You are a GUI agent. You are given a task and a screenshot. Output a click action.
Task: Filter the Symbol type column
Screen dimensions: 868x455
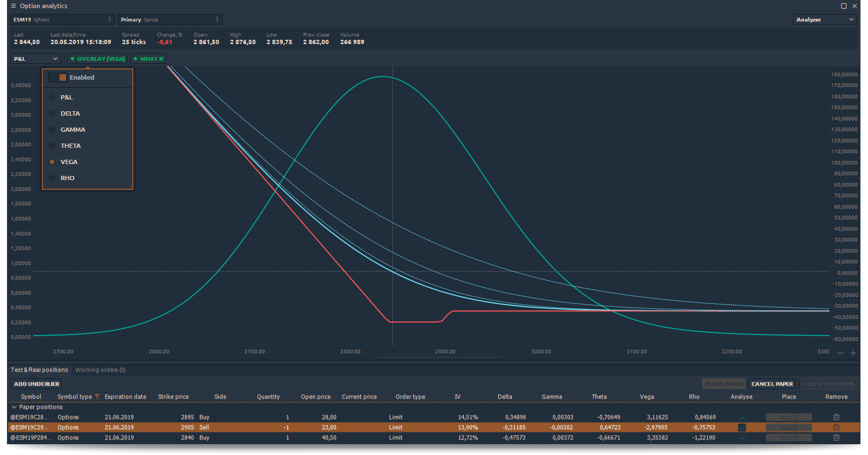pyautogui.click(x=97, y=397)
